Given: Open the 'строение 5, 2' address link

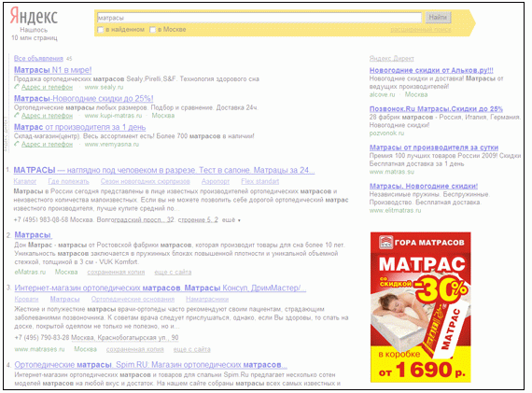Looking at the screenshot, I should click(198, 220).
